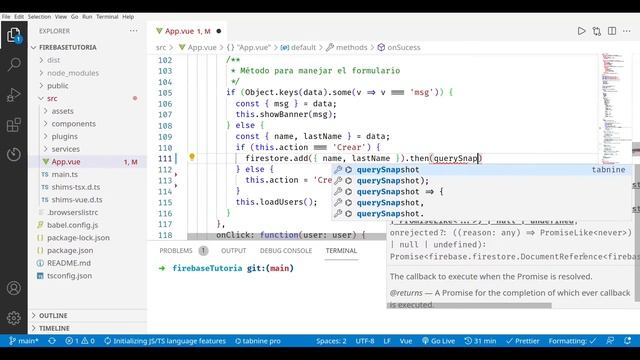Open README.md file
The width and height of the screenshot is (640, 360).
pyautogui.click(x=88, y=263)
